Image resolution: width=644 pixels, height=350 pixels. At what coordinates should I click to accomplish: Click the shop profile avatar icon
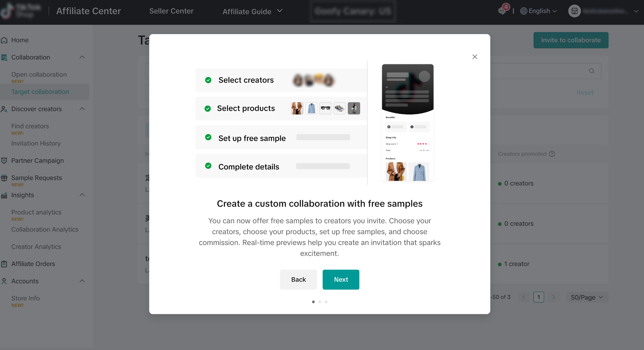tap(574, 11)
